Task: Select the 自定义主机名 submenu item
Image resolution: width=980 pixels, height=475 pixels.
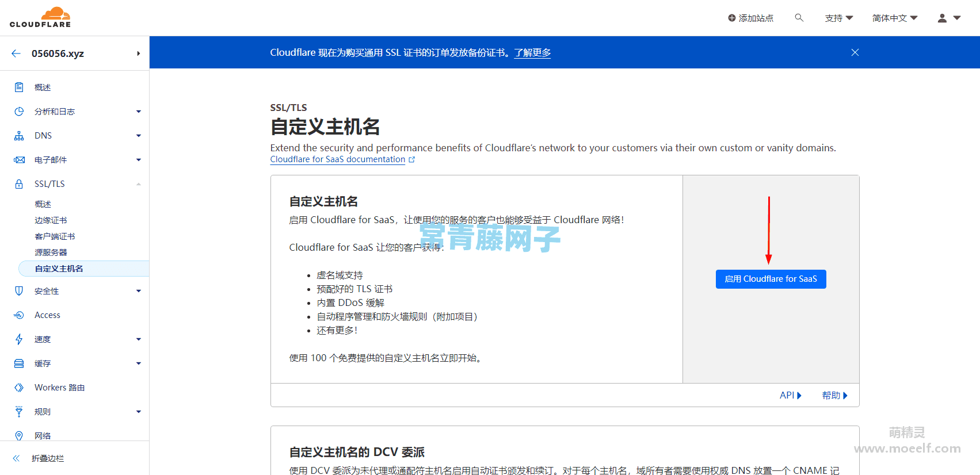Action: click(84, 269)
